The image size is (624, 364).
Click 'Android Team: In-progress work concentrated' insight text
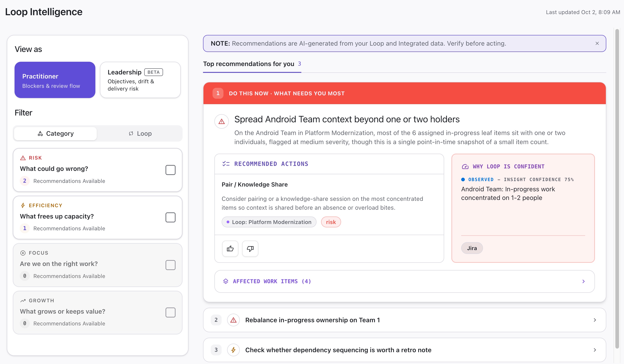point(508,194)
